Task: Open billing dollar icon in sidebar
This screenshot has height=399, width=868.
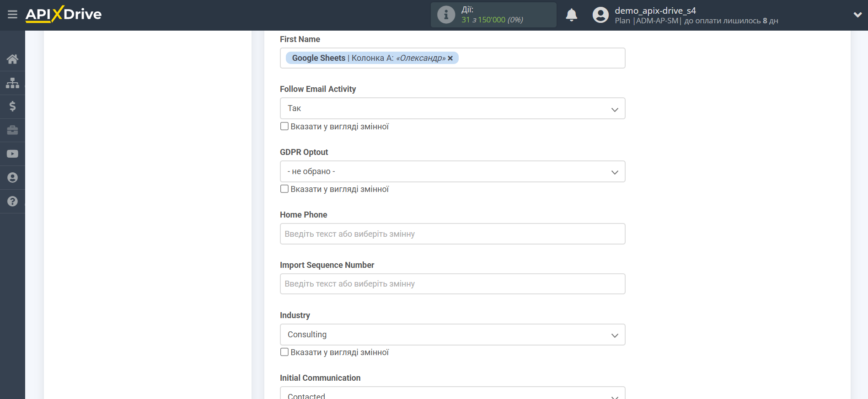Action: pos(12,106)
